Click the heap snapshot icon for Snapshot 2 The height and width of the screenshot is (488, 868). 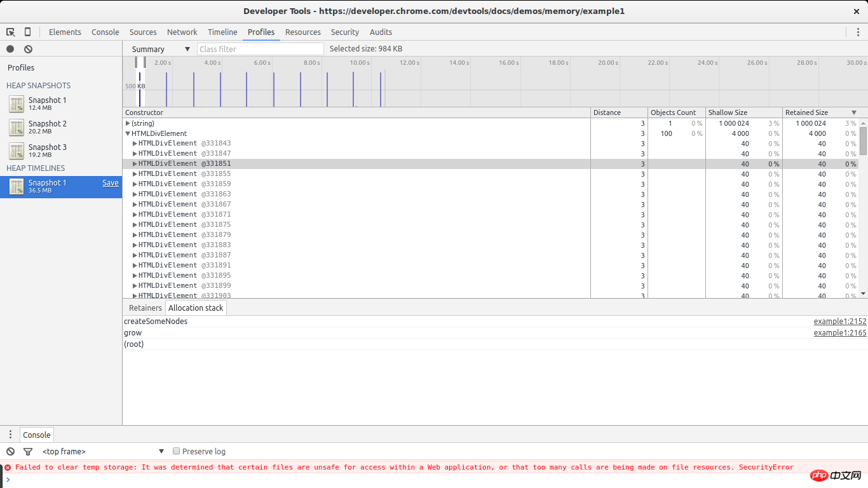click(17, 127)
